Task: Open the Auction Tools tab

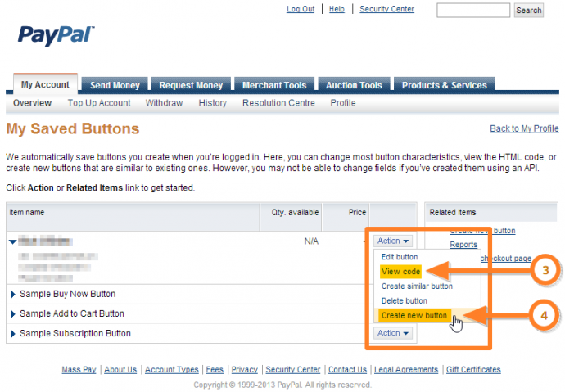Action: pyautogui.click(x=354, y=85)
